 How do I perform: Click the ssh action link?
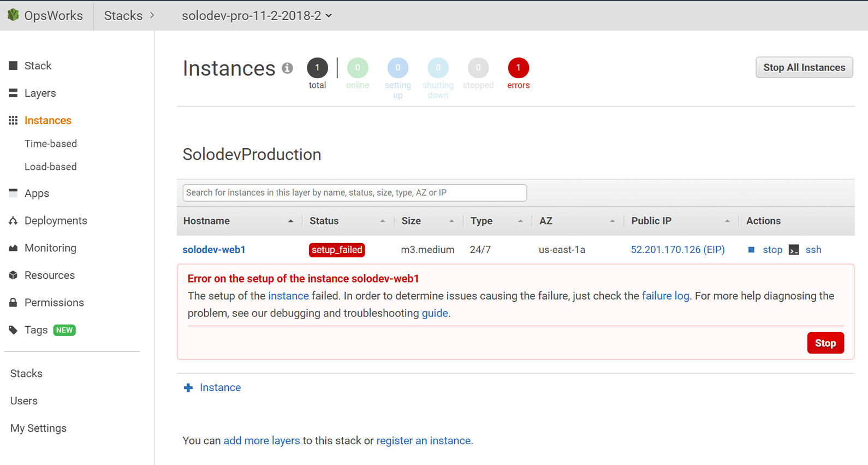coord(813,250)
